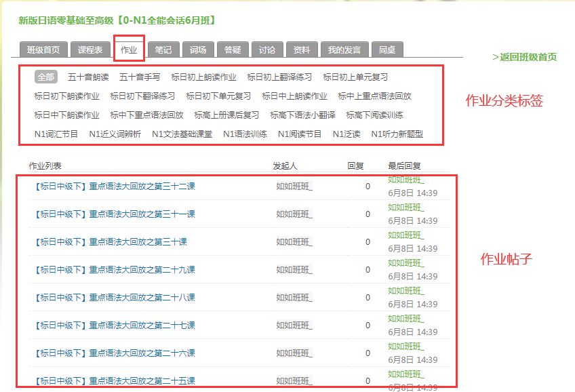575x392 pixels.
Task: Select the 作业 tab
Action: click(128, 50)
